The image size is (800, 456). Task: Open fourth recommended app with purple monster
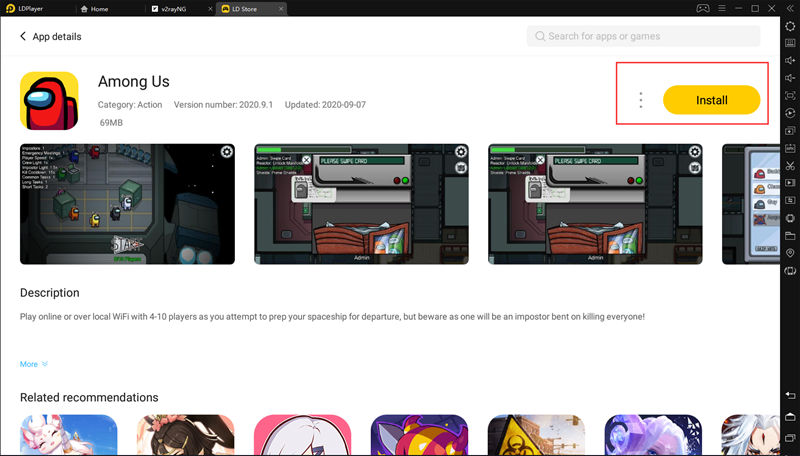tap(419, 435)
